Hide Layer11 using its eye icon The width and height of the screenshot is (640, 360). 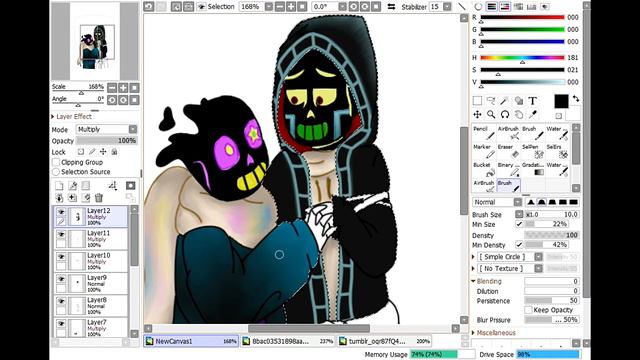61,234
